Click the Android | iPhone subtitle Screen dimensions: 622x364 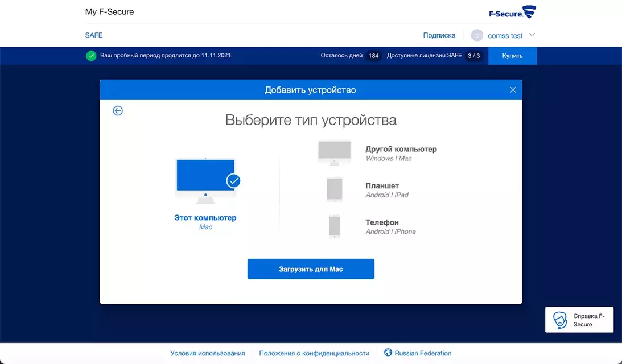click(x=390, y=231)
